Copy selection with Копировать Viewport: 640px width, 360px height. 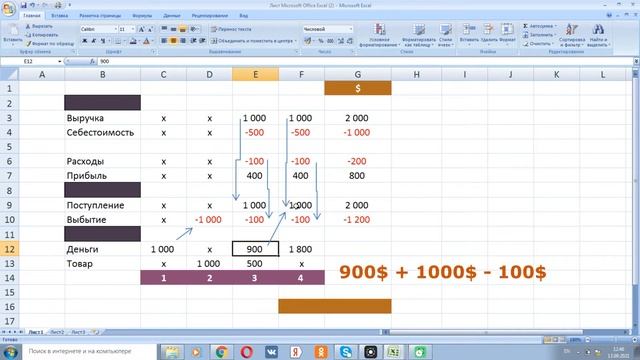pos(42,35)
